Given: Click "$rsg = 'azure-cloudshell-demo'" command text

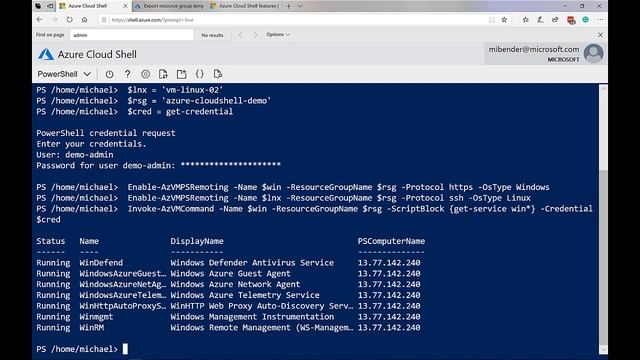Looking at the screenshot, I should click(199, 101).
